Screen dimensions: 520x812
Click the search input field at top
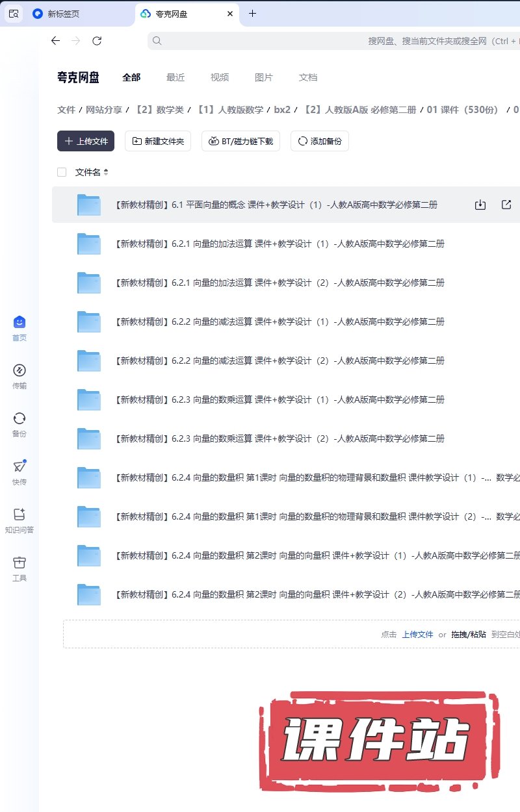[325, 41]
